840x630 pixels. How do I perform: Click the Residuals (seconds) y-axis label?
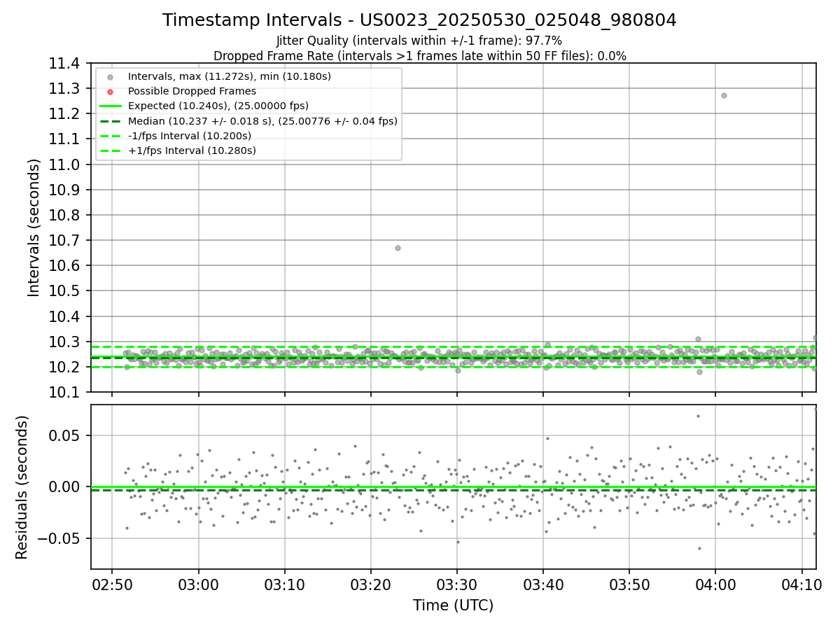(22, 487)
